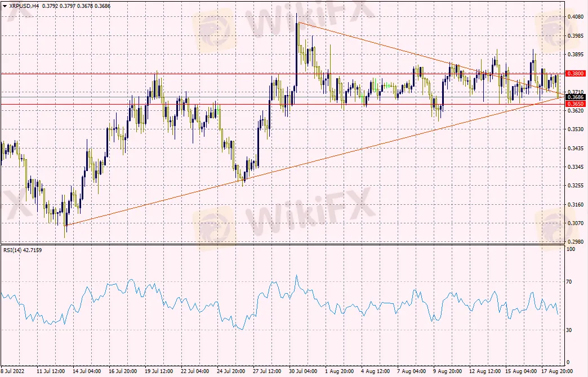Click the RSI(14) 42.7159 indicator label
This screenshot has height=377, width=588.
(x=23, y=250)
